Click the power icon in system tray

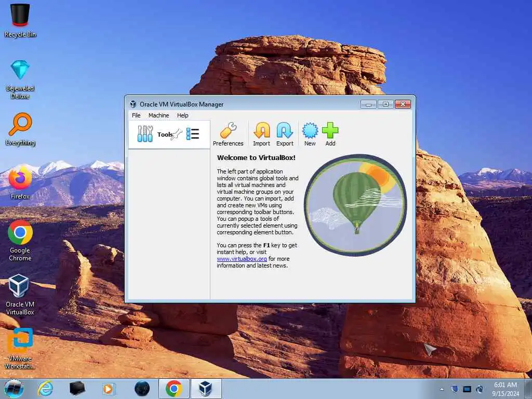pos(480,389)
